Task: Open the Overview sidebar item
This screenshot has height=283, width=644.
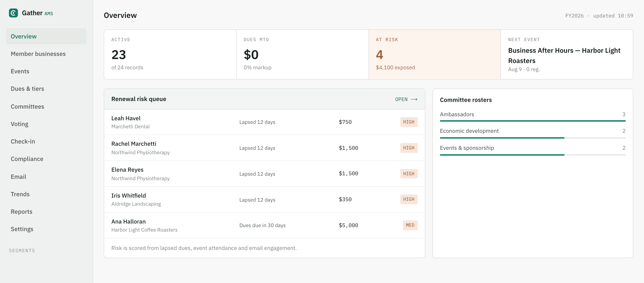Action: 46,36
